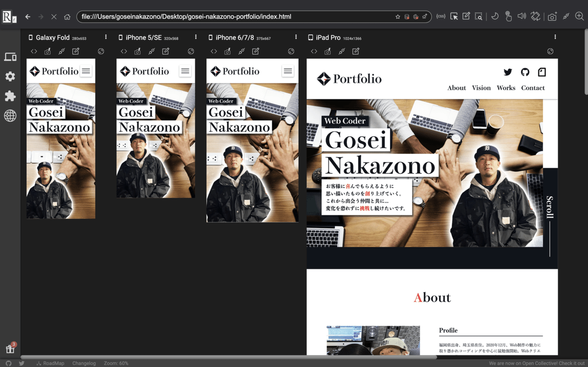Toggle Galaxy Fold edit pencil icon

(75, 51)
